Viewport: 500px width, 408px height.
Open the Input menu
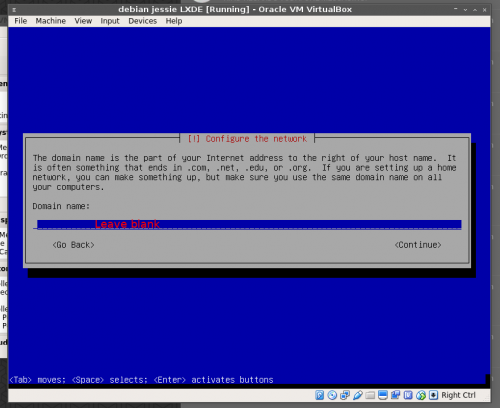pyautogui.click(x=110, y=21)
